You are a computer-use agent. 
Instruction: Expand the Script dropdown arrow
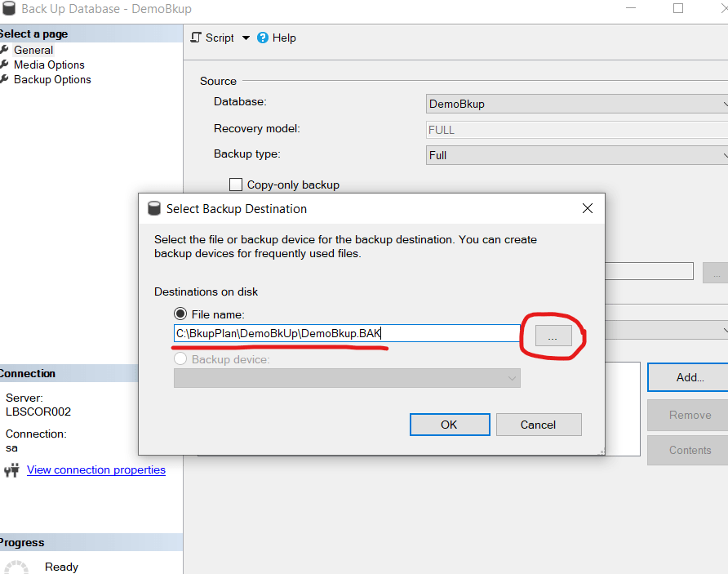(246, 38)
